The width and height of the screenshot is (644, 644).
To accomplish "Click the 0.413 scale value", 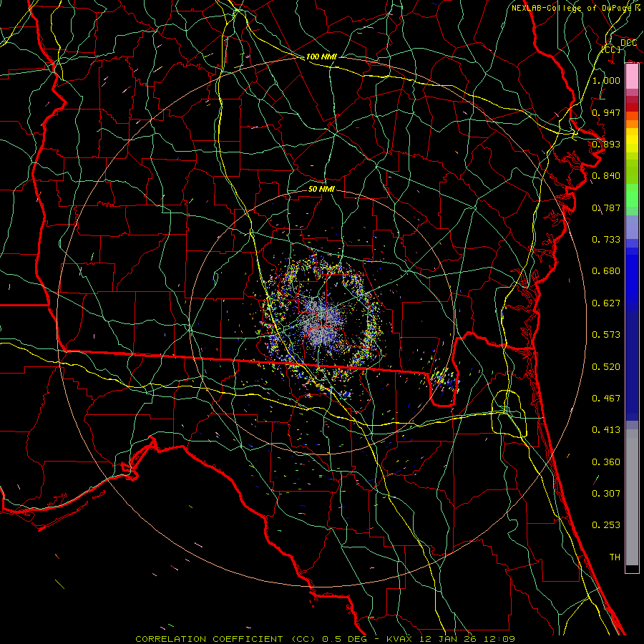I will tap(606, 430).
